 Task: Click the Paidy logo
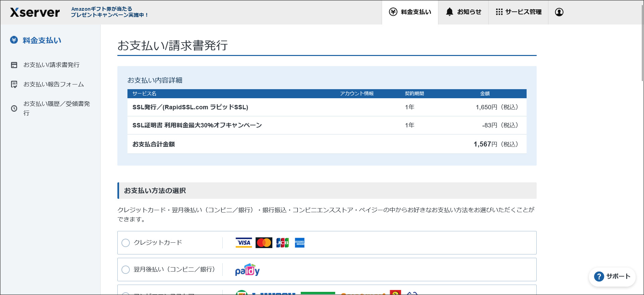point(248,270)
